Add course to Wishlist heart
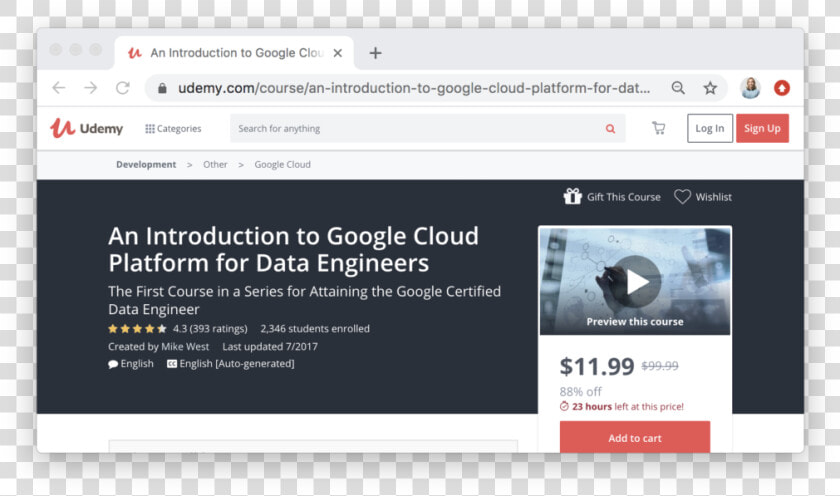 (702, 197)
